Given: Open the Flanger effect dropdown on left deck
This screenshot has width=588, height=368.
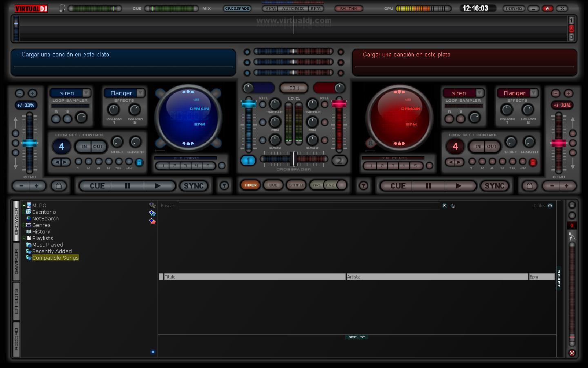Looking at the screenshot, I should (x=140, y=93).
